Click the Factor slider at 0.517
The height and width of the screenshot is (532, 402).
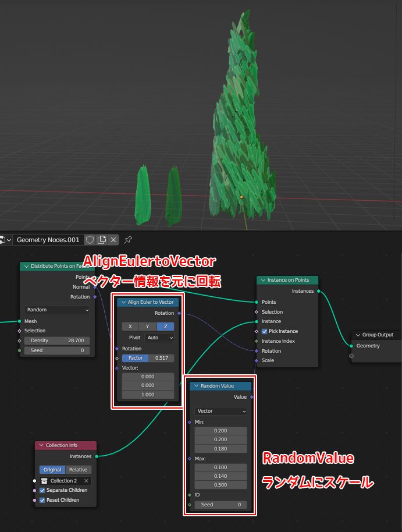(148, 358)
